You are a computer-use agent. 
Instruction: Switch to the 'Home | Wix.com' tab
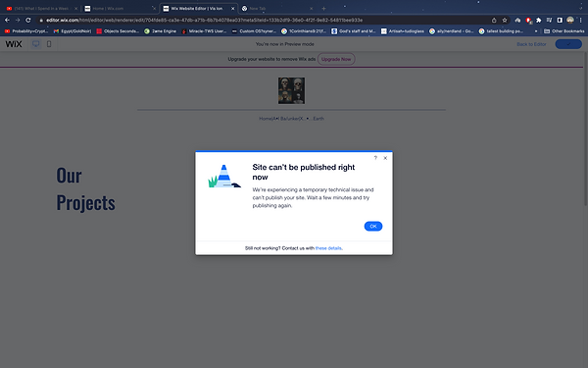pyautogui.click(x=120, y=8)
